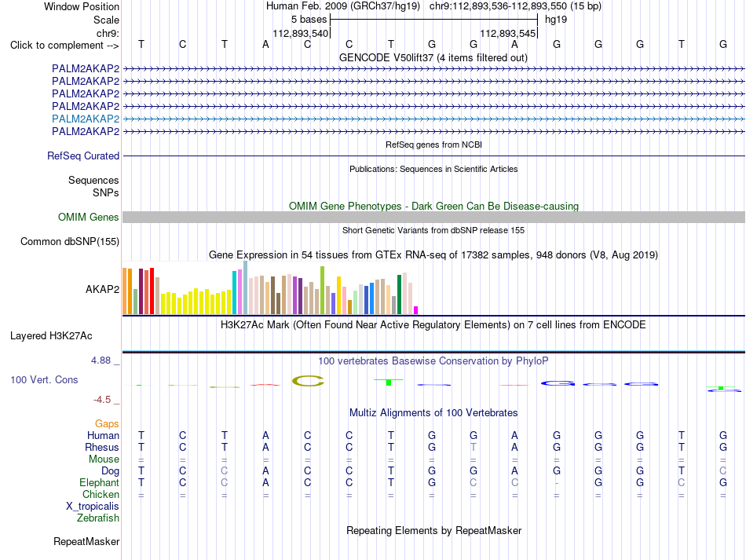Image resolution: width=746 pixels, height=560 pixels.
Task: Click the Rhesus species label
Action: pyautogui.click(x=102, y=447)
